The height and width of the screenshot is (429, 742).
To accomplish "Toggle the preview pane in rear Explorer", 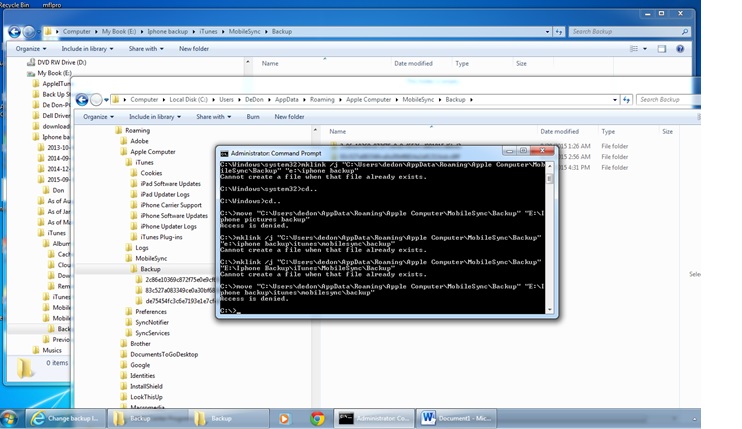I will [662, 49].
